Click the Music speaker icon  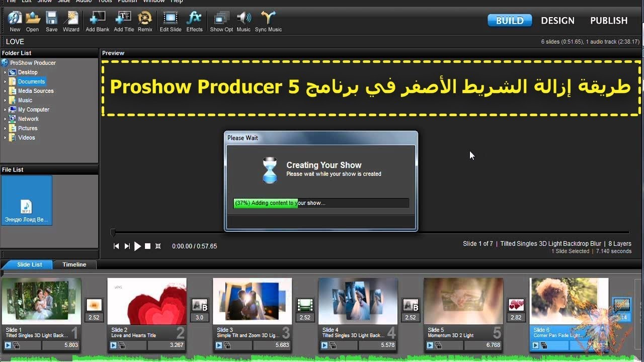tap(244, 18)
